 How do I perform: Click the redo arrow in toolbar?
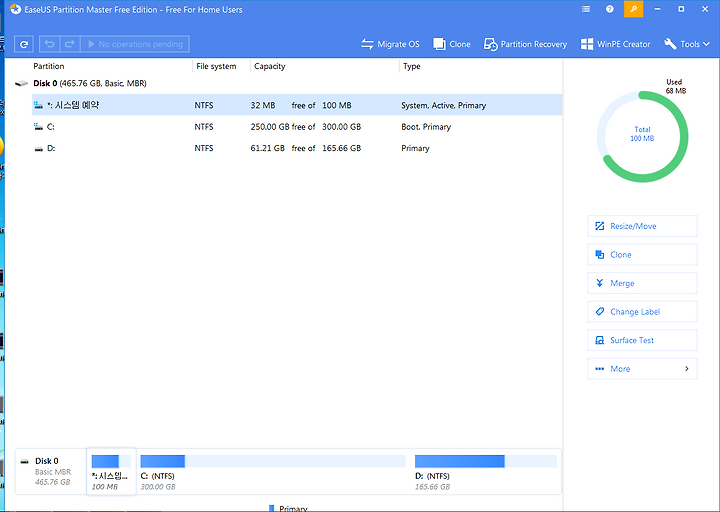[70, 44]
